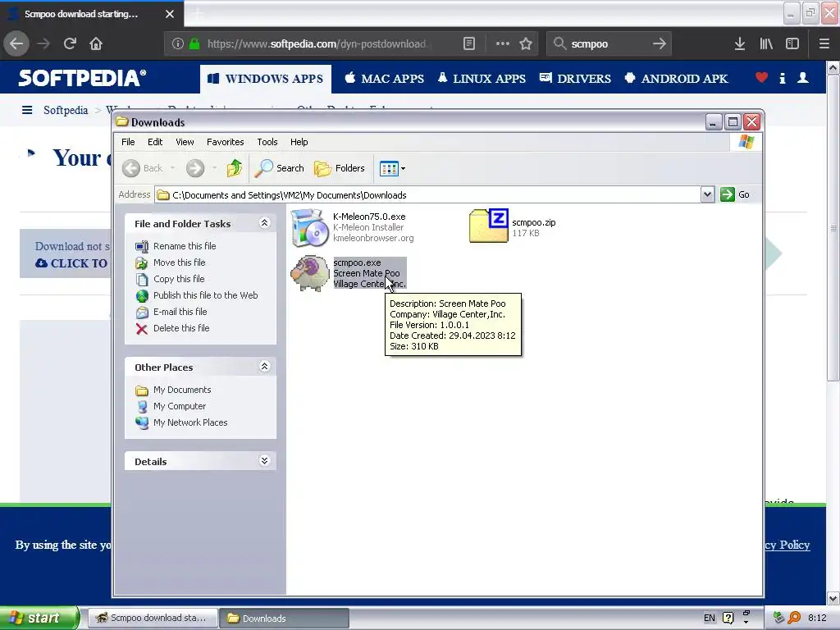840x630 pixels.
Task: Go to Windows Apps section
Action: 266,79
